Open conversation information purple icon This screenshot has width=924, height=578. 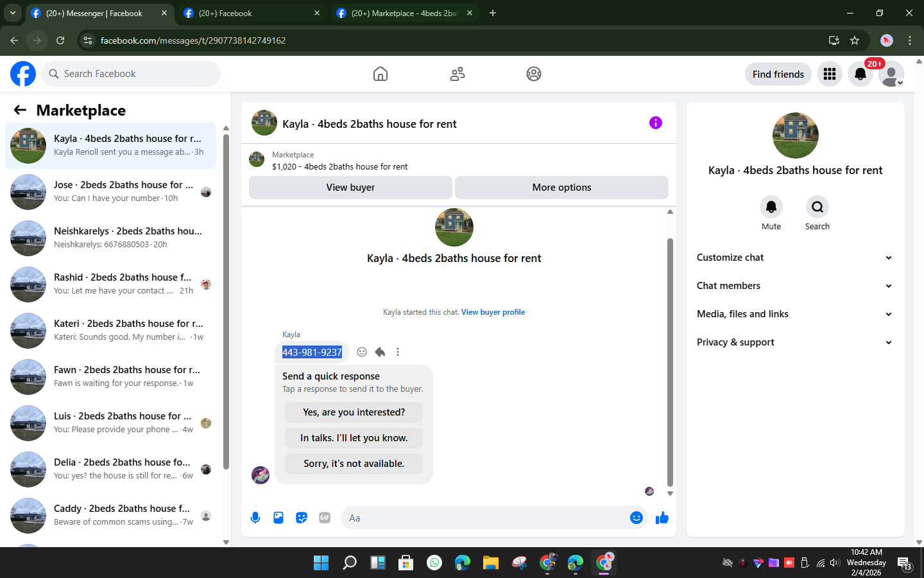coord(656,123)
